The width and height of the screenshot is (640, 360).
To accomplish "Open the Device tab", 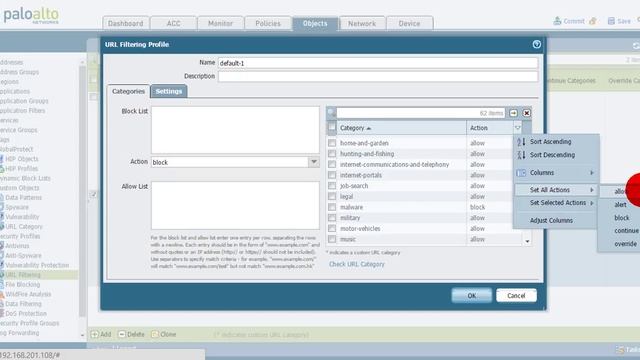I will click(x=409, y=23).
